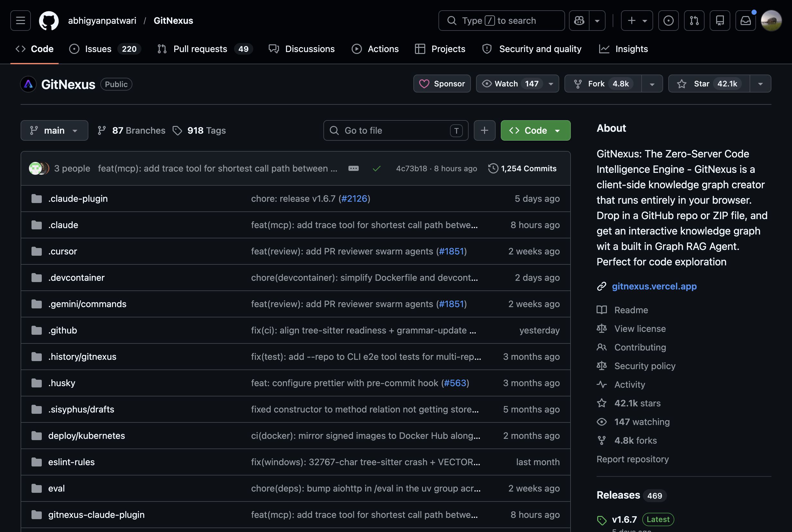This screenshot has width=792, height=532.
Task: Click Report repository link
Action: pos(633,459)
